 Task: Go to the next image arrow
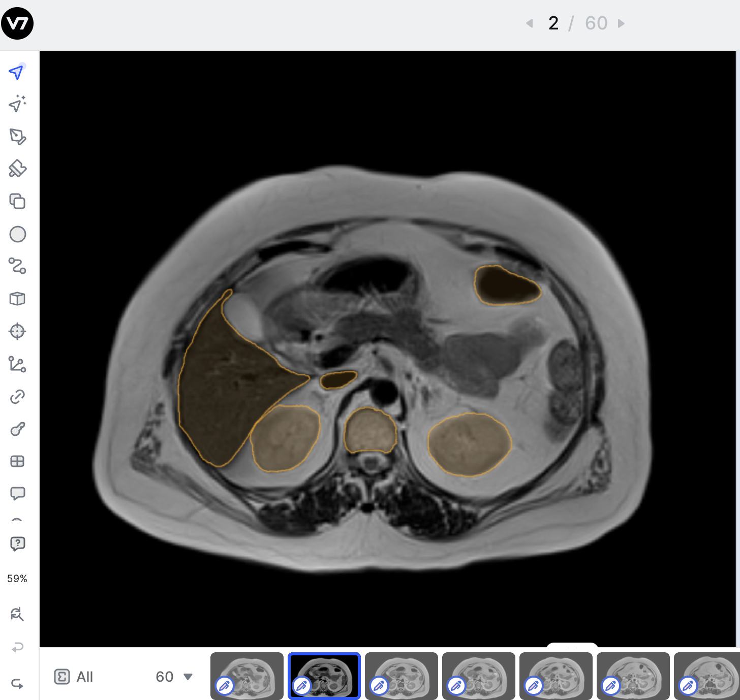pyautogui.click(x=621, y=23)
